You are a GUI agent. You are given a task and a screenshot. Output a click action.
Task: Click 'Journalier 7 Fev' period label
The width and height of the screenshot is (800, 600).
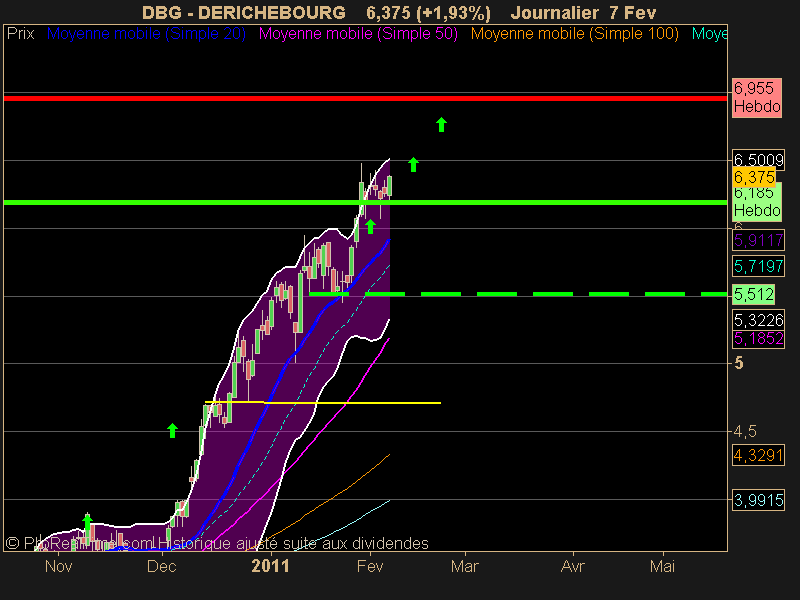point(583,12)
